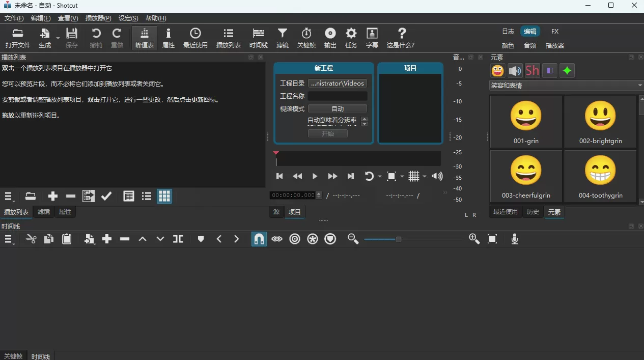Screen dimensions: 644x360
Task: Switch playlist to details view
Action: click(x=129, y=197)
